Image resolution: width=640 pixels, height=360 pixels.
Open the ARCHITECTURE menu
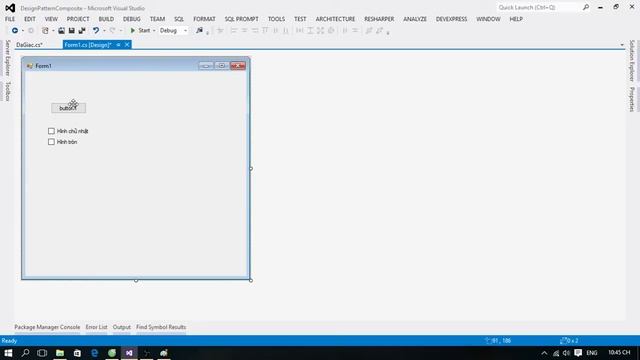tap(335, 19)
